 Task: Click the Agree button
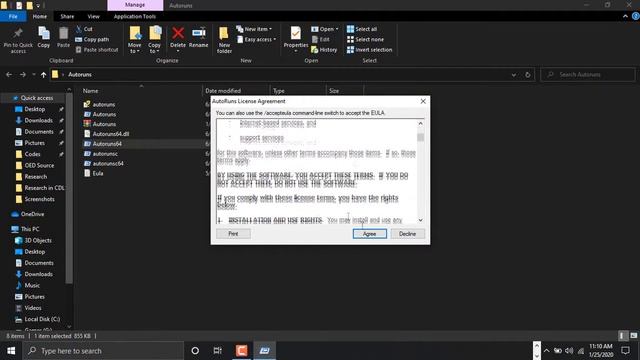coord(369,234)
